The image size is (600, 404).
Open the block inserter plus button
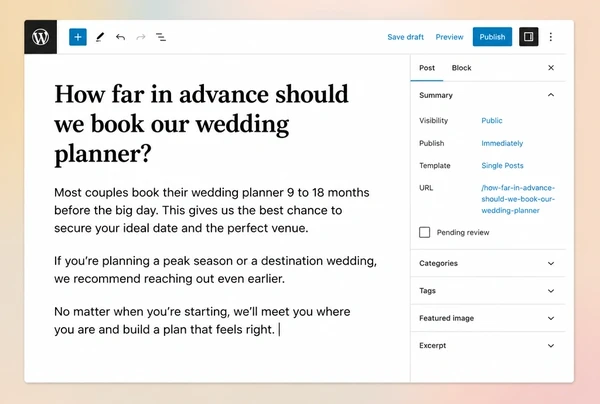pos(78,37)
